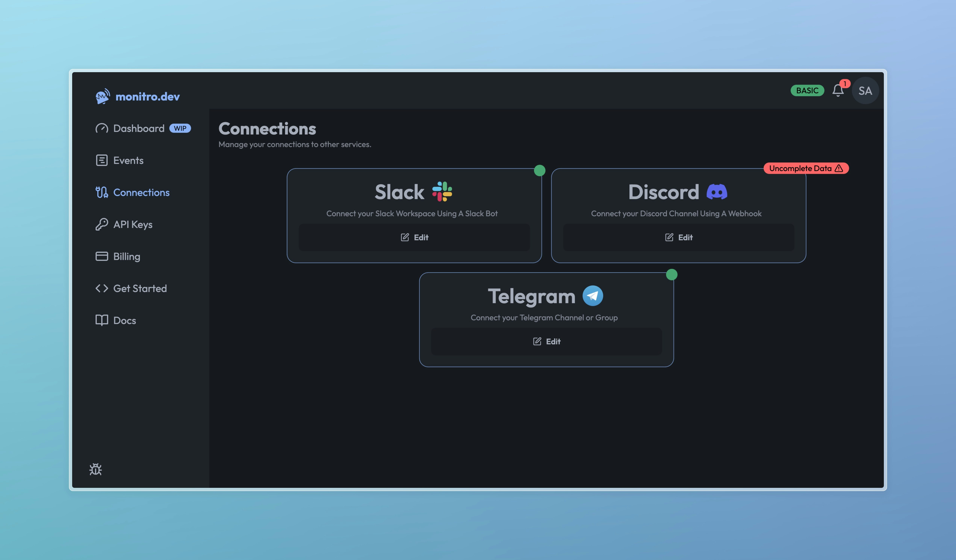Click the Discord logo icon

717,192
